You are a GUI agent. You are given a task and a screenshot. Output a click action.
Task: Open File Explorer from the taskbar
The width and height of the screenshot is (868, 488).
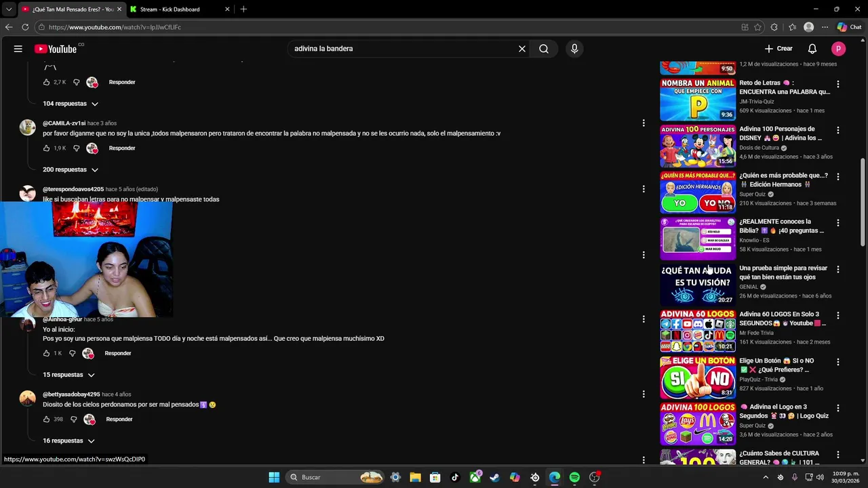click(x=415, y=477)
